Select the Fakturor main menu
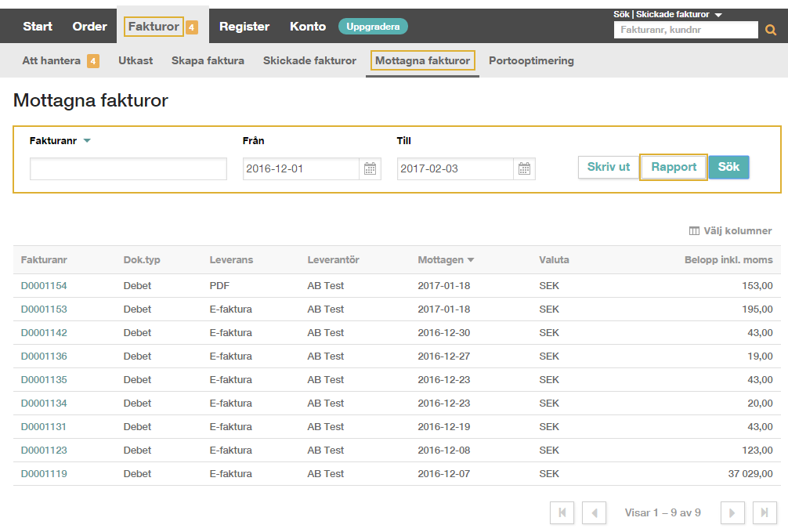 [x=154, y=26]
